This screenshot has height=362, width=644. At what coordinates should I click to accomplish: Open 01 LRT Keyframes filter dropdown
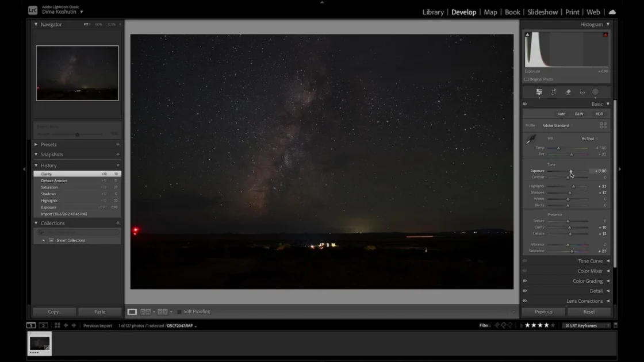click(586, 325)
